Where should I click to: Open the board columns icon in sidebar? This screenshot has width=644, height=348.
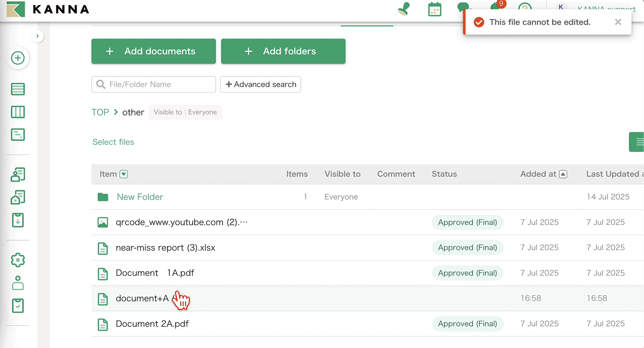click(18, 112)
